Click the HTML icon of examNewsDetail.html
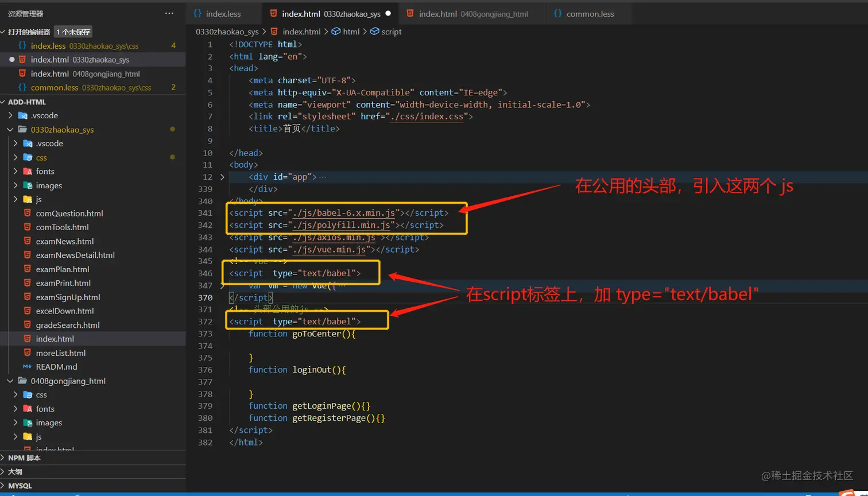The height and width of the screenshot is (496, 868). click(x=27, y=255)
